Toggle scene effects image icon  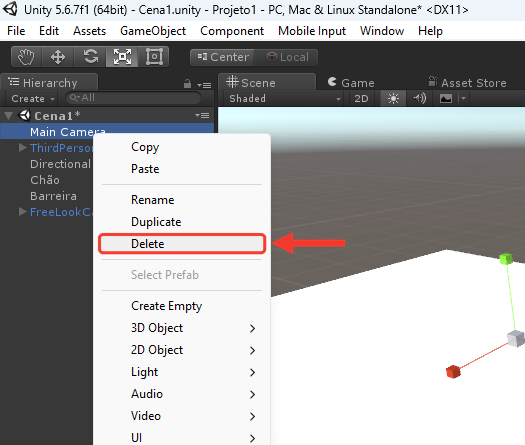[x=446, y=98]
